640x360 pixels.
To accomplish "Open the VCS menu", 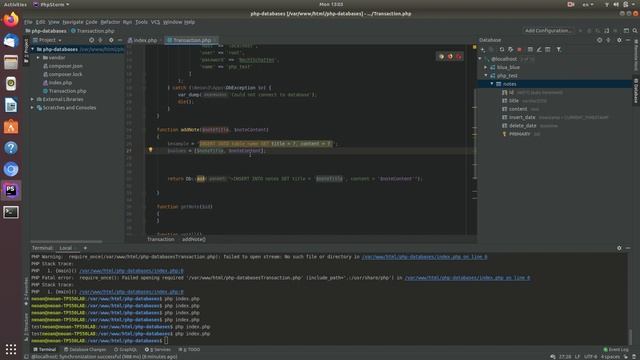I will click(x=155, y=22).
